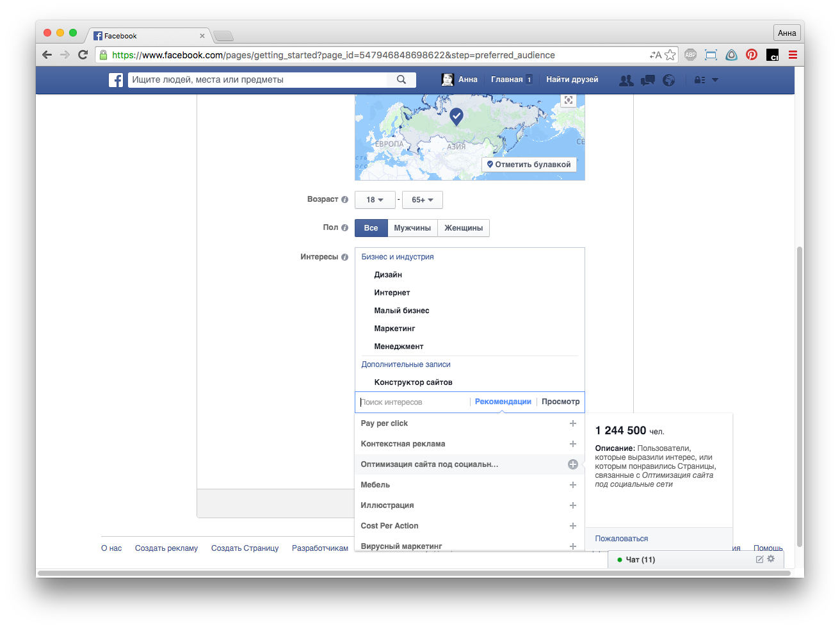Click the Pinterest extension icon
This screenshot has width=840, height=629.
point(752,55)
